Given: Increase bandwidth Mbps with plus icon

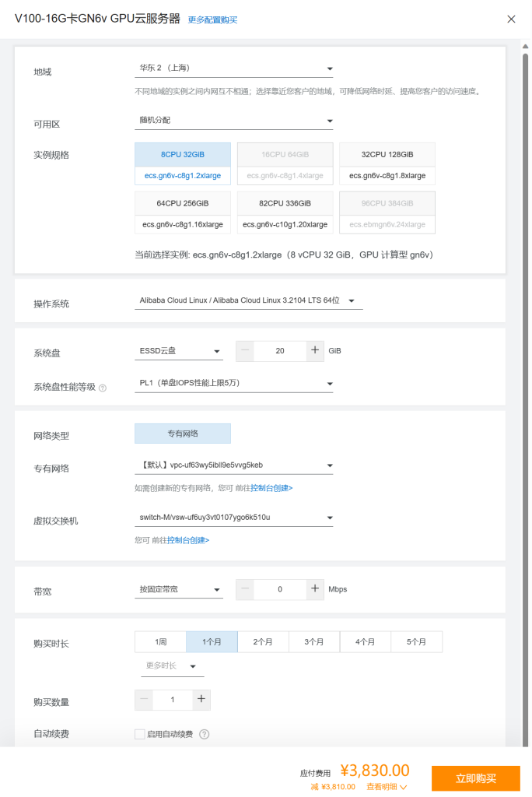Looking at the screenshot, I should (315, 590).
